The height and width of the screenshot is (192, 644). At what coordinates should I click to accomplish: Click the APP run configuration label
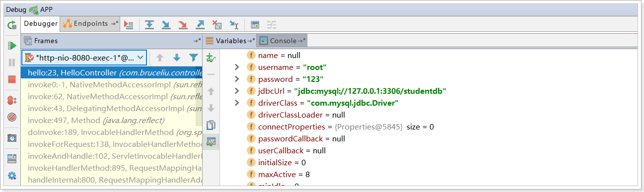point(46,9)
